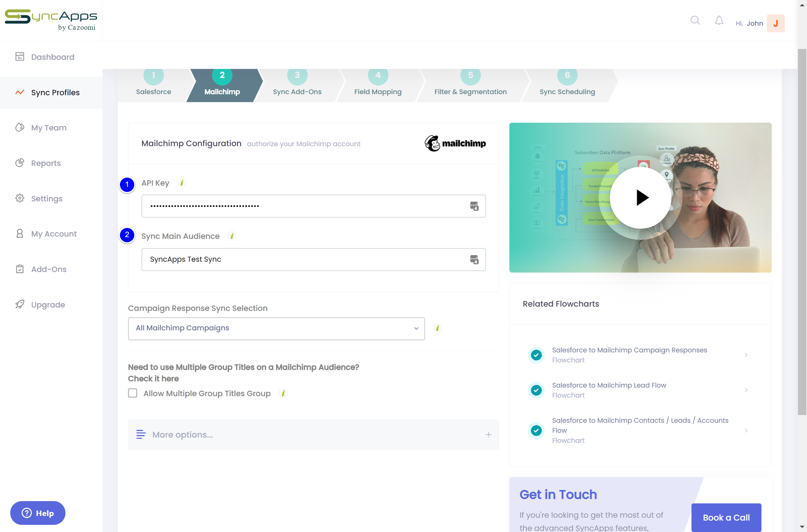
Task: Open Contacts / Leads / Accounts Flow chevron
Action: coord(746,430)
